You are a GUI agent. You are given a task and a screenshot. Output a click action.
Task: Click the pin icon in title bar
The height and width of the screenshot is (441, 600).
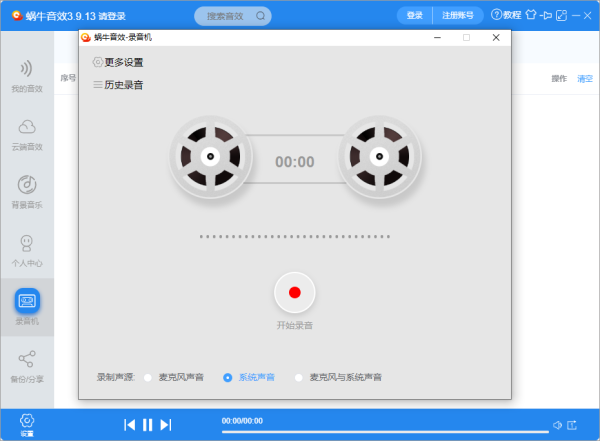pyautogui.click(x=546, y=15)
